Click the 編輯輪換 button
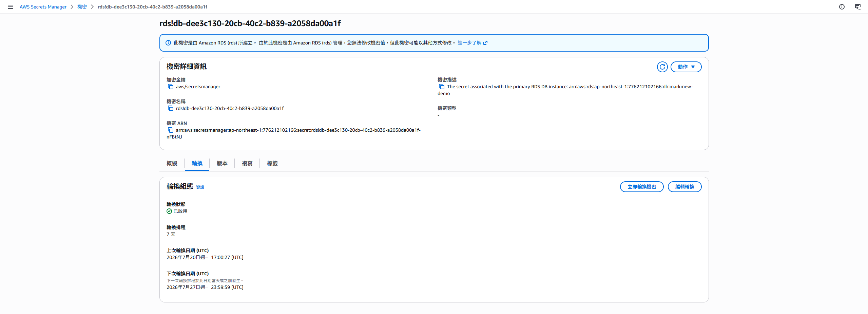Screen dimensions: 868x314 pos(684,187)
